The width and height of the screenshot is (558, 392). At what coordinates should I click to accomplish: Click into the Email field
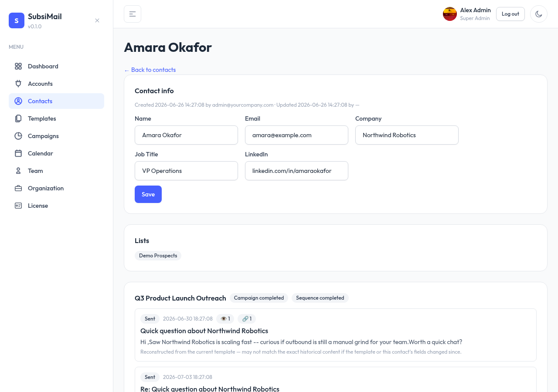coord(296,135)
